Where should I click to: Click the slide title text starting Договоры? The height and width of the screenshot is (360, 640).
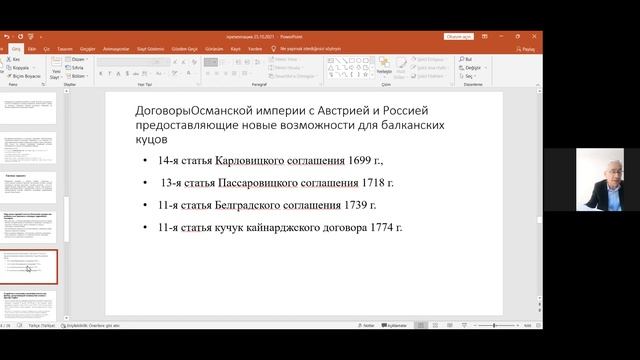point(290,124)
